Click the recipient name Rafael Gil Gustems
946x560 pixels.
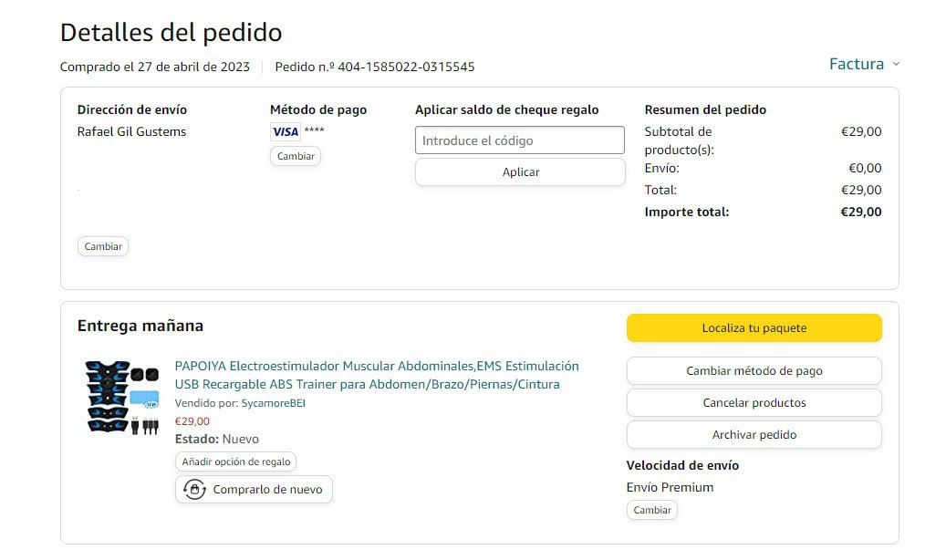point(131,131)
